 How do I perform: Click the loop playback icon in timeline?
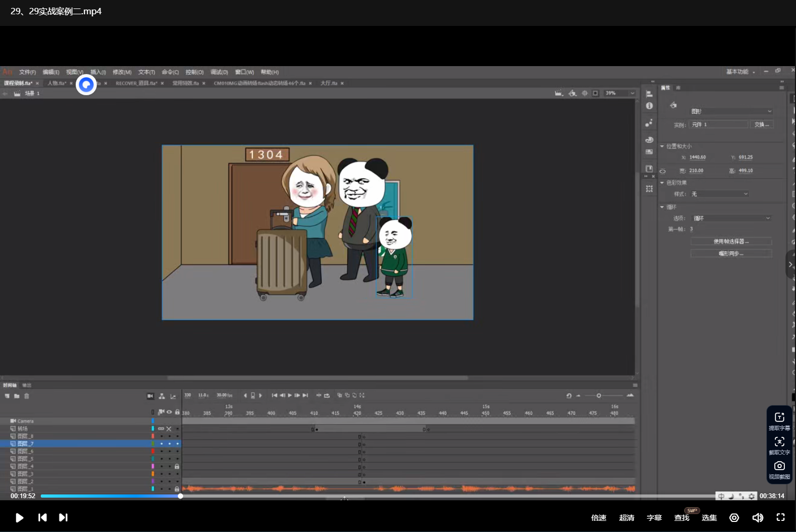point(327,396)
